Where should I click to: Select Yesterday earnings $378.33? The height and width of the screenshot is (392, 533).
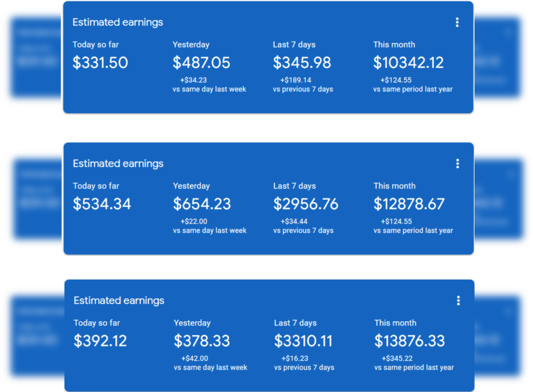point(202,341)
